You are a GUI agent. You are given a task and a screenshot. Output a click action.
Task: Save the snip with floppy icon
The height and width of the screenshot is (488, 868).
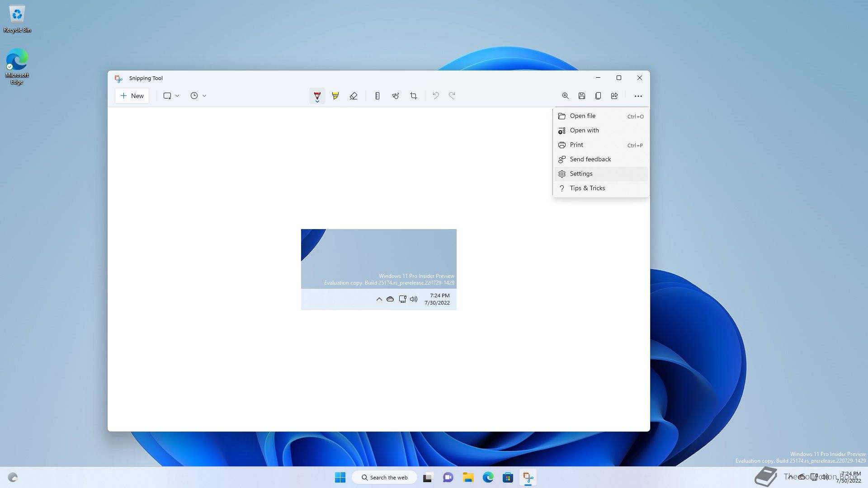582,96
